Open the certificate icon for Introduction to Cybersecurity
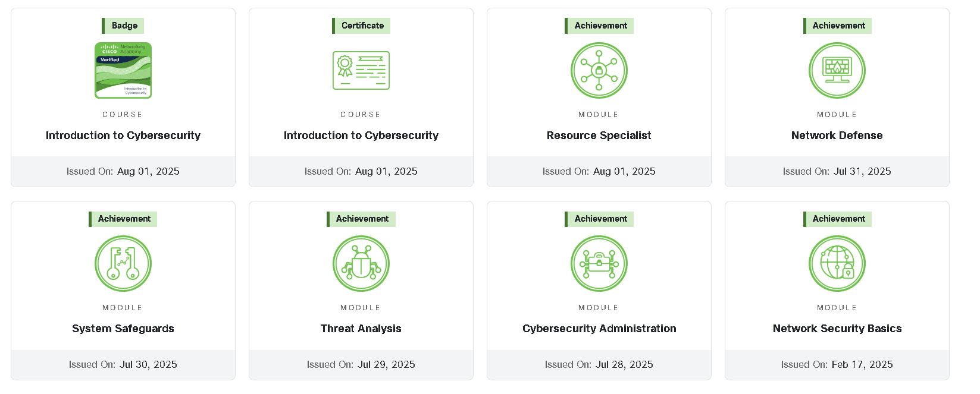Screen dimensions: 980x394 coord(361,70)
